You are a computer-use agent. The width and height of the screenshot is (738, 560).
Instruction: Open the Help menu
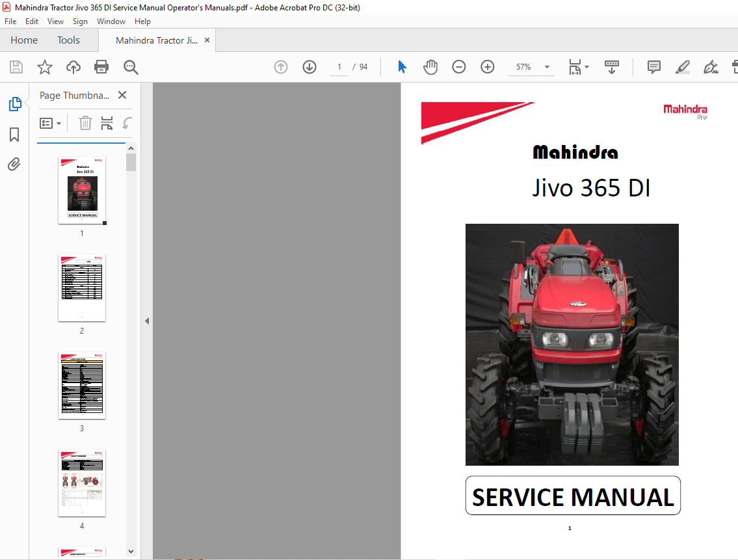tap(142, 21)
